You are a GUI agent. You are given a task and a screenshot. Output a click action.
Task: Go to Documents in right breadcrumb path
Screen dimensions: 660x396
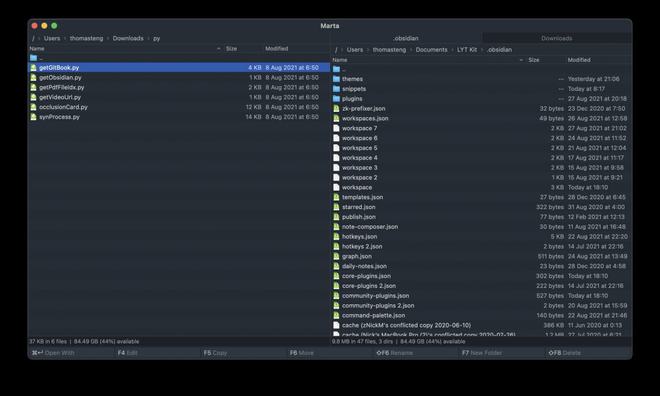pos(431,50)
